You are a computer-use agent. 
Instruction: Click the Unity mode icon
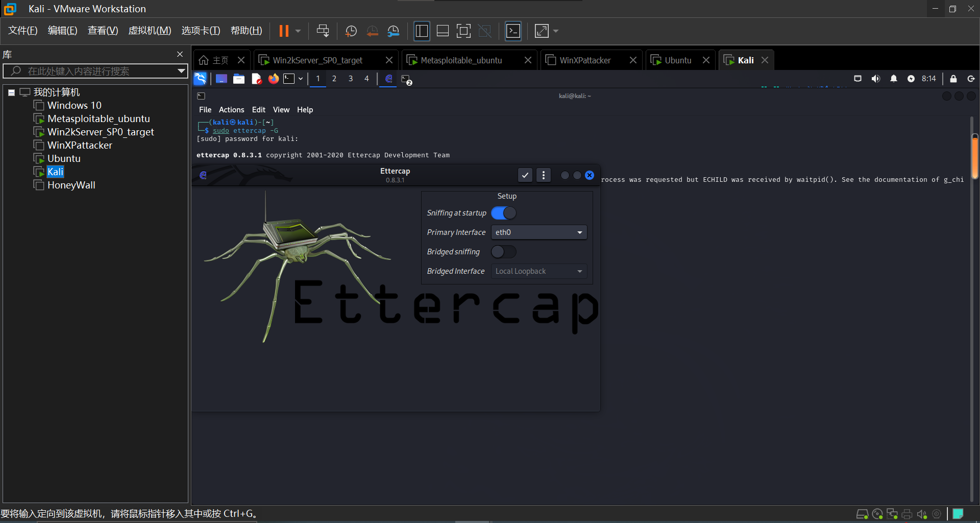click(x=484, y=31)
